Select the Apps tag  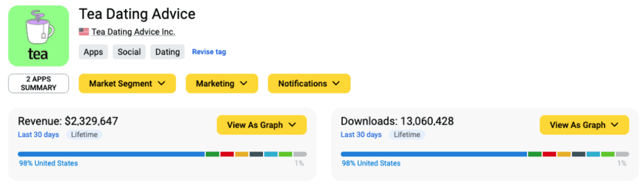(93, 52)
